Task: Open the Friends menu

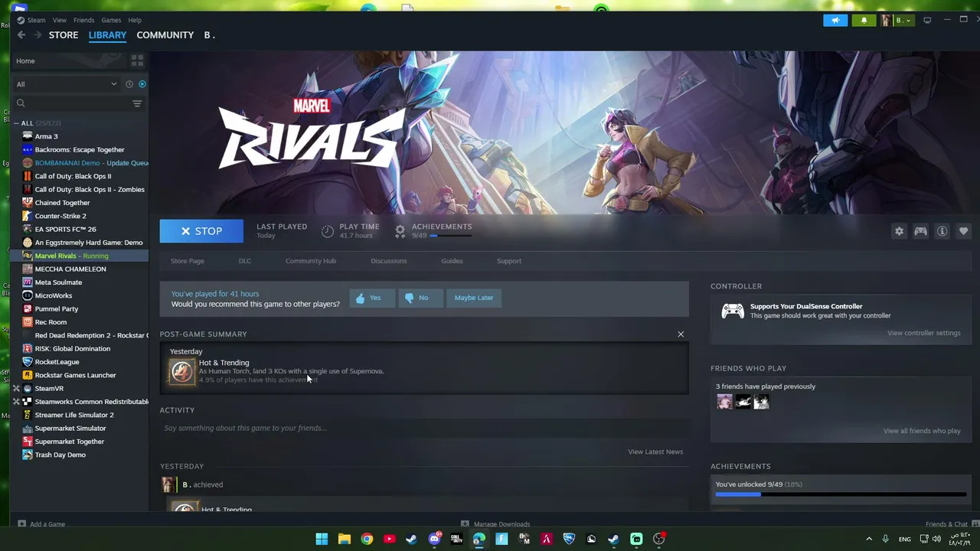Action: [x=83, y=20]
